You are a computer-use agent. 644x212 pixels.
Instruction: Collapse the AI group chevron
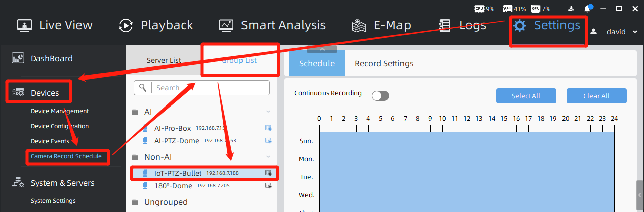pyautogui.click(x=268, y=112)
